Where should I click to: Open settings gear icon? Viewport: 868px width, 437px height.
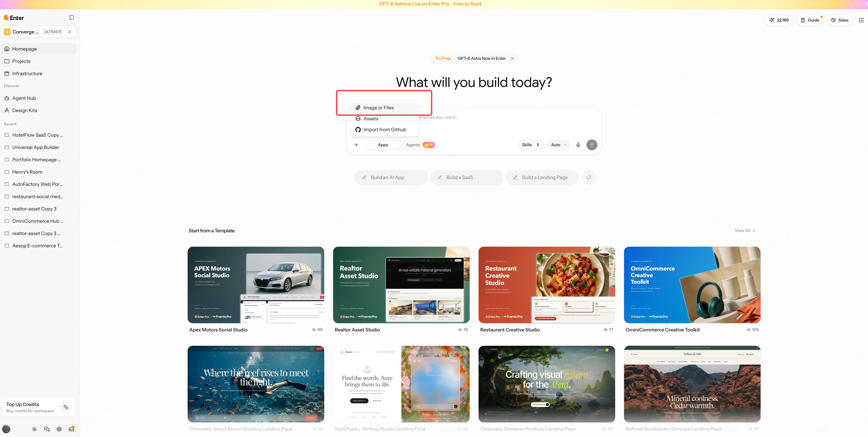tap(59, 429)
